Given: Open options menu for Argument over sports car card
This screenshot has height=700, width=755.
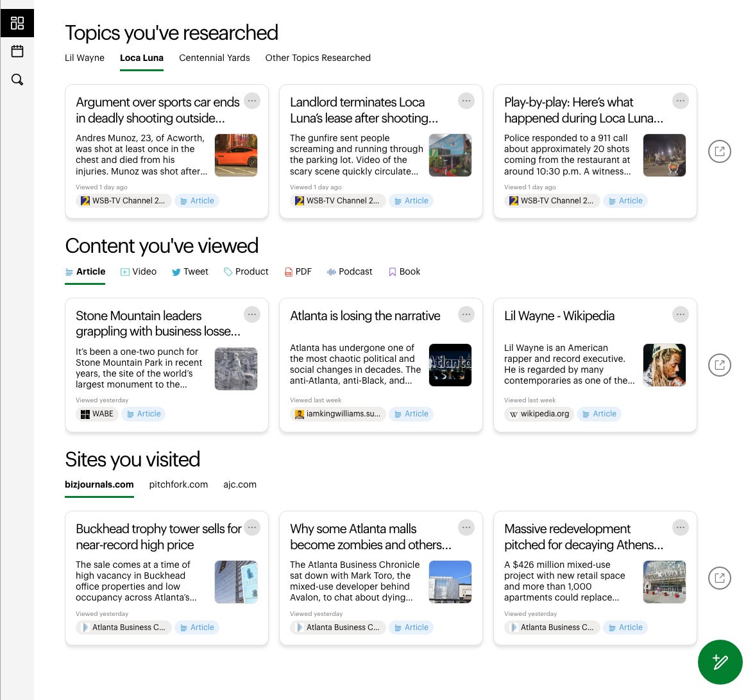Looking at the screenshot, I should [252, 101].
